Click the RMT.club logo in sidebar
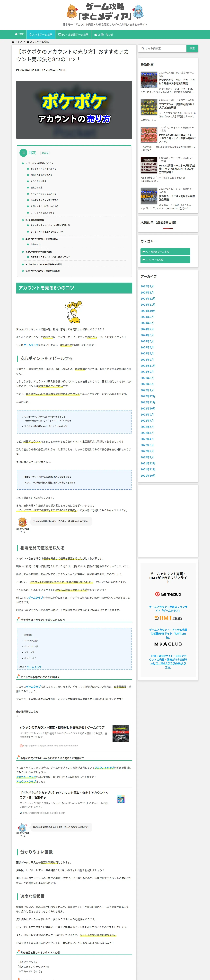This screenshot has width=210, height=980. click(168, 618)
